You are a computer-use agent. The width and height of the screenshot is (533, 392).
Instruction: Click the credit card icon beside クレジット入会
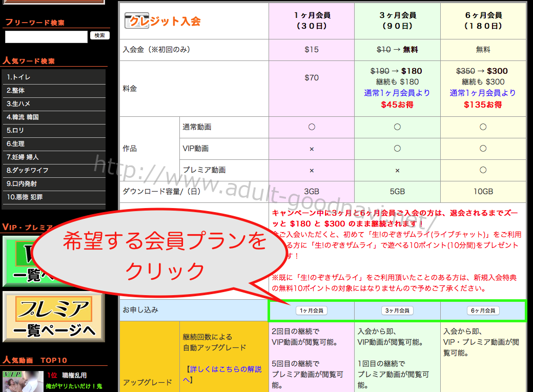point(136,21)
